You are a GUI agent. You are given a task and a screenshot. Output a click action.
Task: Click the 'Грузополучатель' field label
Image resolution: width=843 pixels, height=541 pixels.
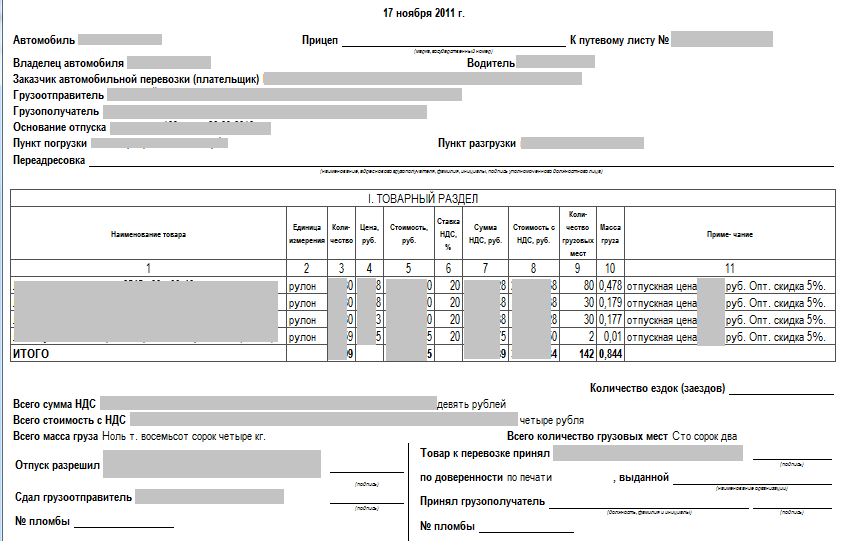[x=56, y=111]
